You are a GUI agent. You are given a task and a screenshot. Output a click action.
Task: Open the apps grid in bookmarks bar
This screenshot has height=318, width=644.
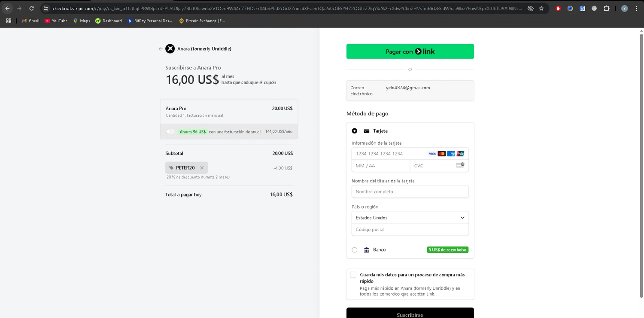(9, 21)
